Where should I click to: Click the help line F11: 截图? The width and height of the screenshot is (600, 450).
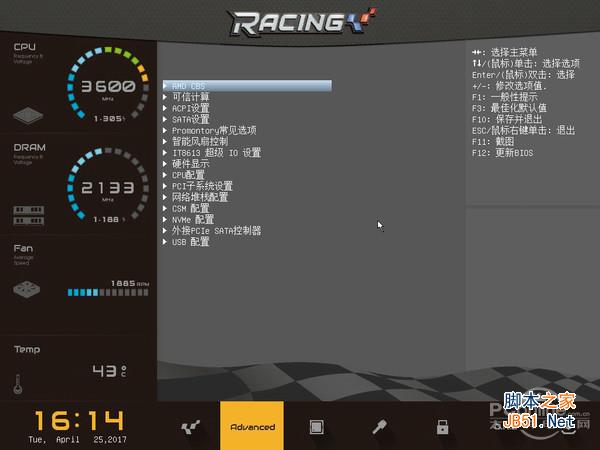493,142
